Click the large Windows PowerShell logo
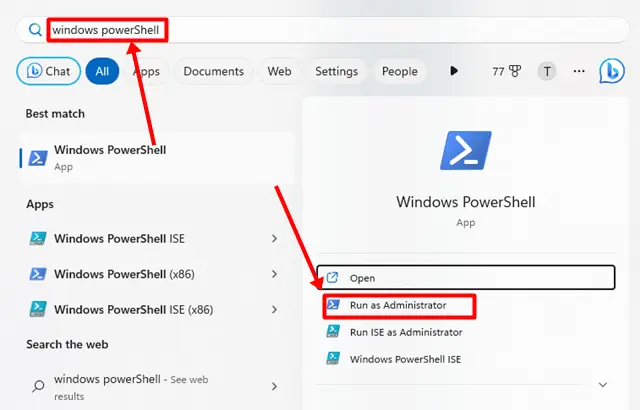Screen dimensions: 640x410 (x=466, y=151)
